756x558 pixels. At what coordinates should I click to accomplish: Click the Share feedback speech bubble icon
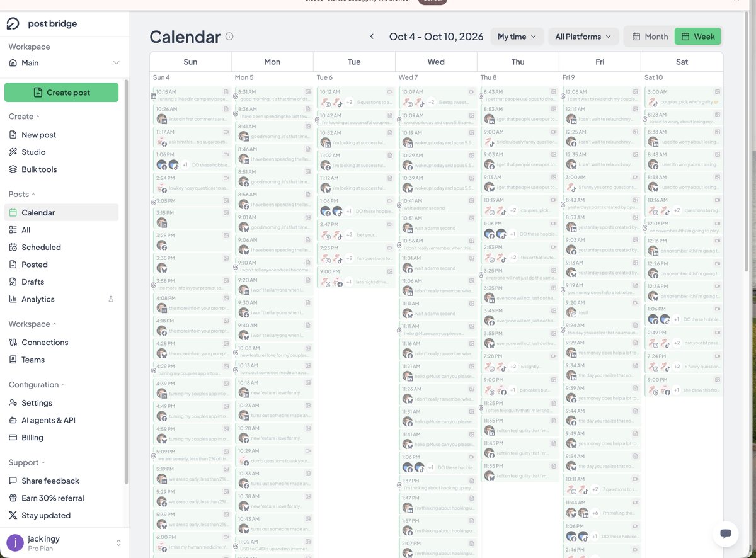click(x=13, y=481)
